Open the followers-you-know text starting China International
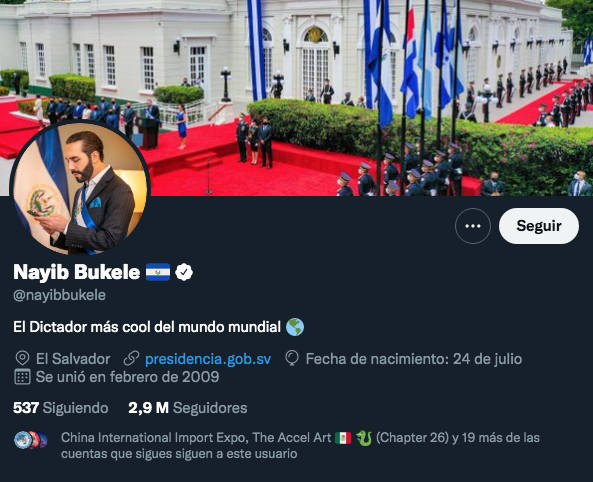The height and width of the screenshot is (482, 593). 300,445
